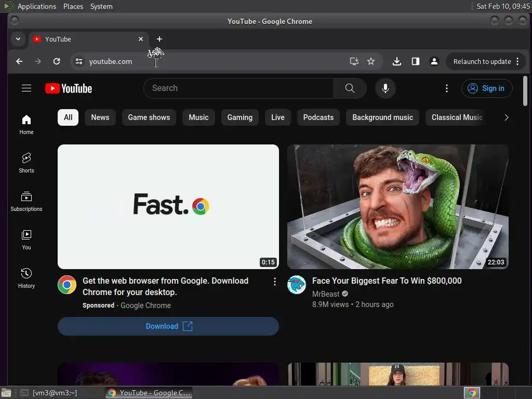Click the Download button on Chrome ad
The width and height of the screenshot is (532, 399).
tap(168, 326)
